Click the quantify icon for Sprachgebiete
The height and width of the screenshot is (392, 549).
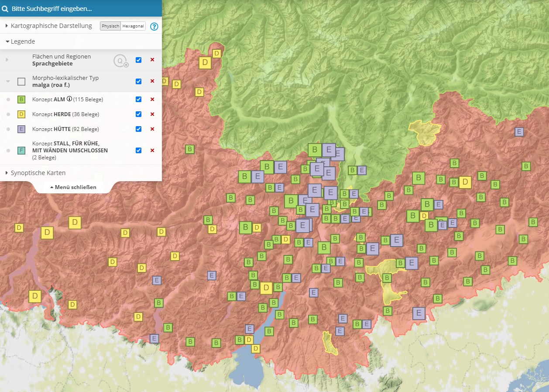coord(121,61)
